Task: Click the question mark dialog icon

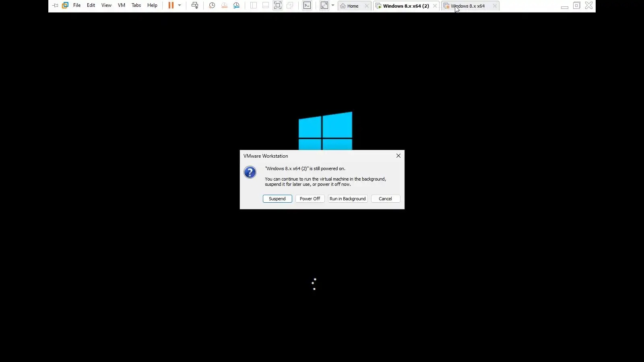Action: [x=250, y=173]
